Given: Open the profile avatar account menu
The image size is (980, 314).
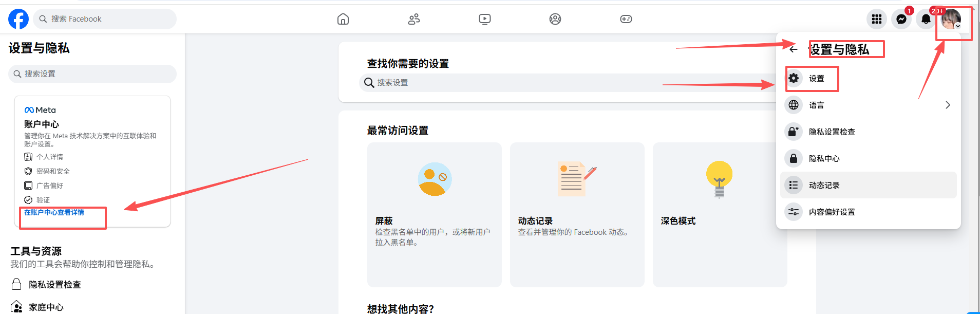Looking at the screenshot, I should point(951,19).
